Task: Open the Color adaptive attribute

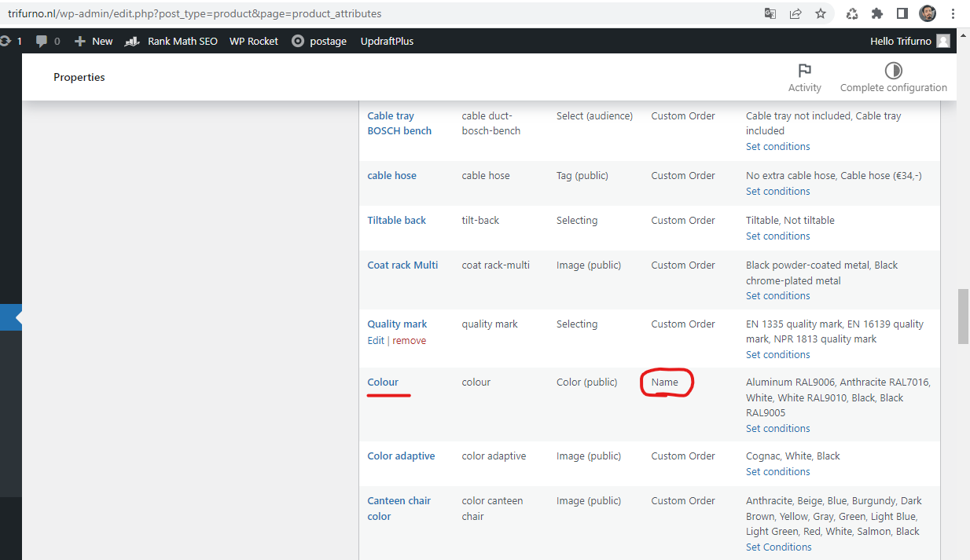Action: [x=401, y=456]
